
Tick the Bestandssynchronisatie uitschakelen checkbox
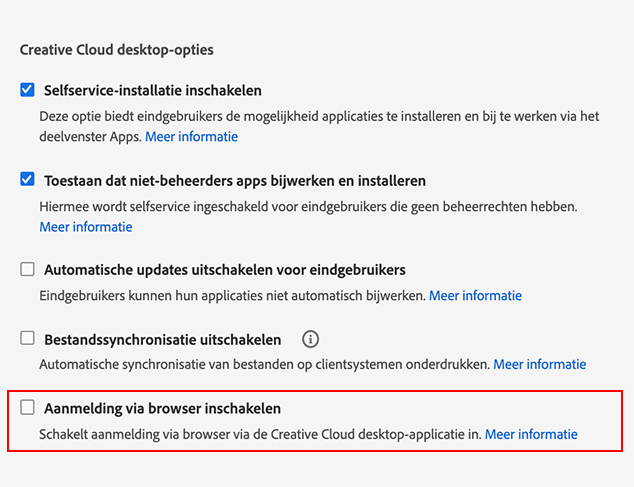tap(28, 339)
